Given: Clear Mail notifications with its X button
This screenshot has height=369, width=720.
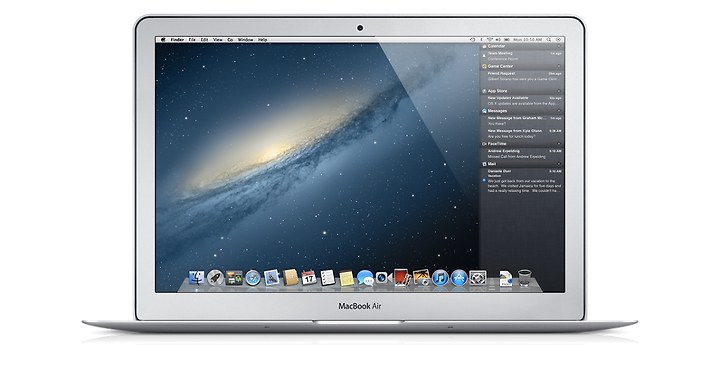Looking at the screenshot, I should click(559, 164).
